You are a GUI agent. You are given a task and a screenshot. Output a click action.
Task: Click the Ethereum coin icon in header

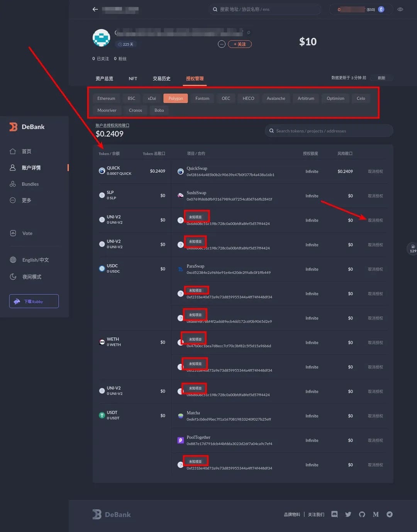click(381, 9)
